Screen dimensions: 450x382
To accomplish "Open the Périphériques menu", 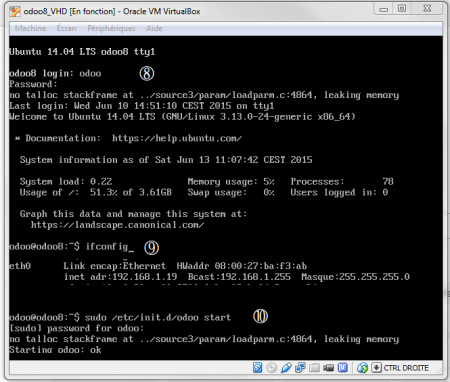I will point(111,28).
